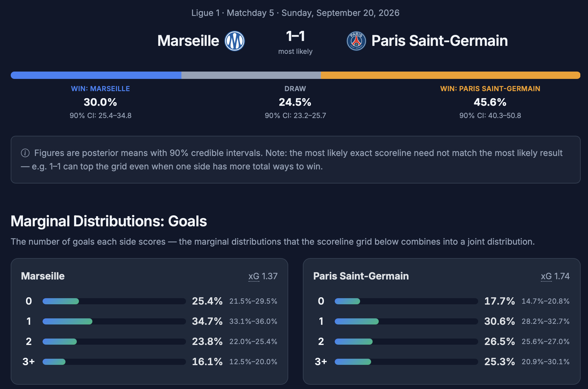Click the Marseille club crest icon

[x=235, y=41]
